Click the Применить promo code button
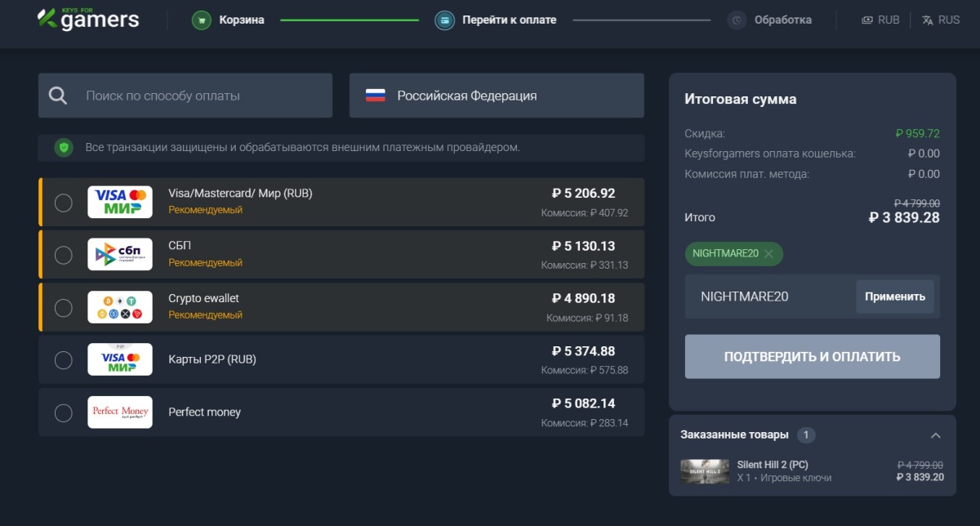The height and width of the screenshot is (526, 980). (895, 296)
